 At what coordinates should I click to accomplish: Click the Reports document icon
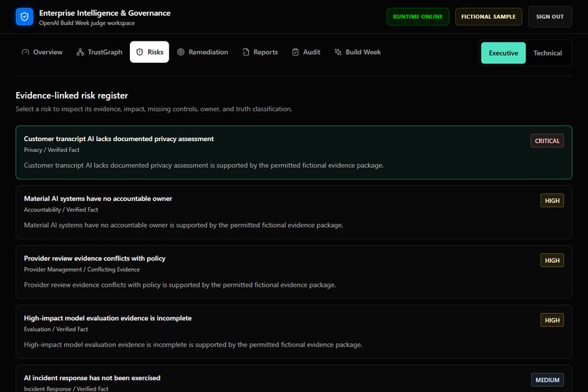click(246, 52)
